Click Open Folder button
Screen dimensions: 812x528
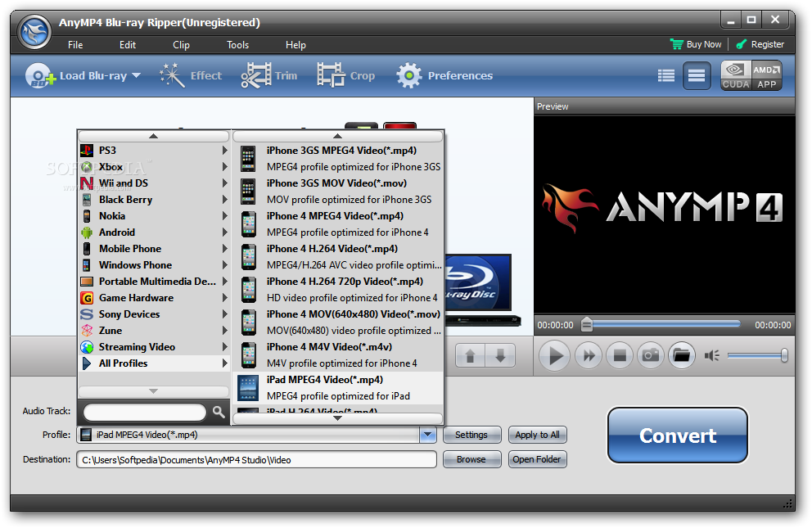point(537,460)
